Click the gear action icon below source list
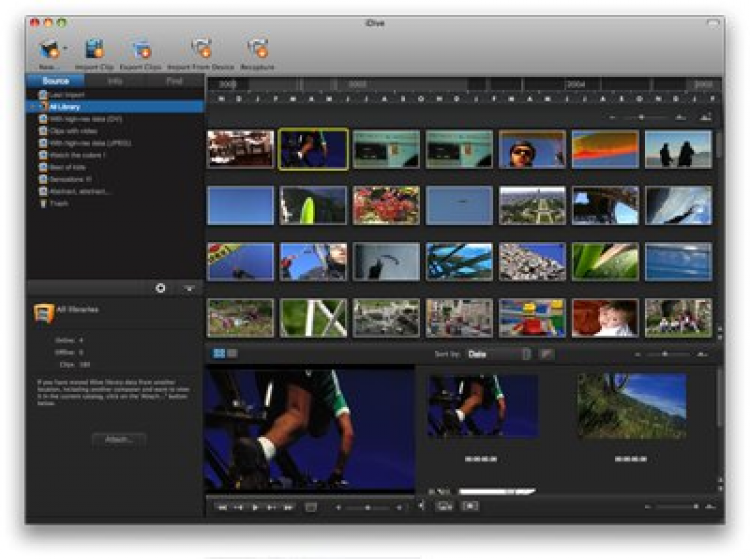 click(x=161, y=288)
